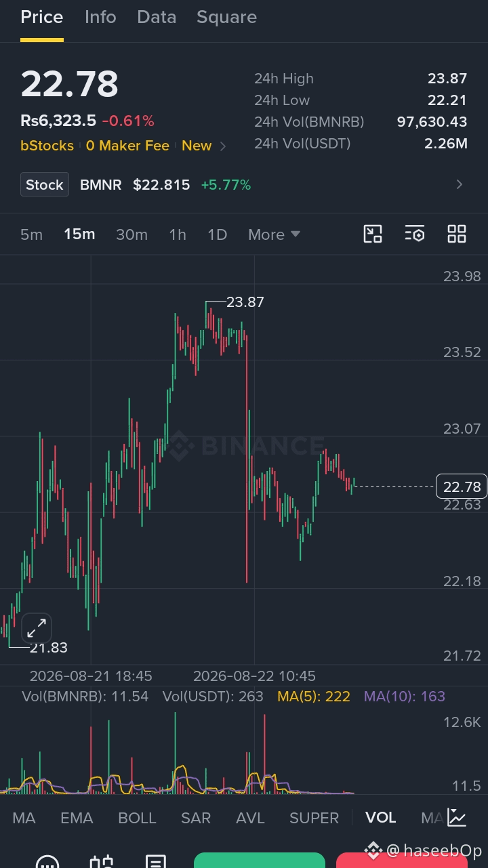The width and height of the screenshot is (488, 868).
Task: Tap the 24h Vol(USDT) 2.26M value
Action: (x=445, y=144)
